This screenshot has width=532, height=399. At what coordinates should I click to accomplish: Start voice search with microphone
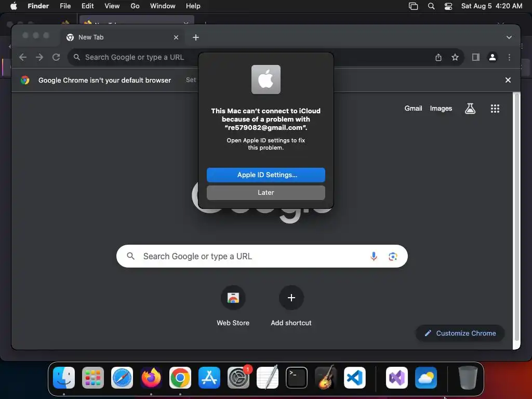[x=374, y=257]
